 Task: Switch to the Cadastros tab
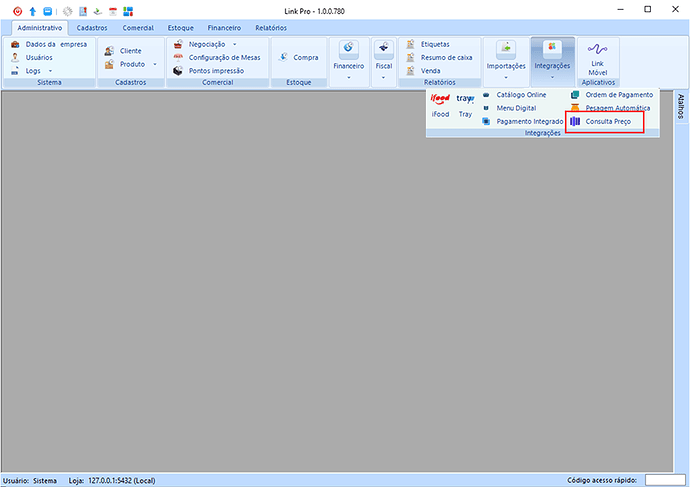click(x=92, y=28)
